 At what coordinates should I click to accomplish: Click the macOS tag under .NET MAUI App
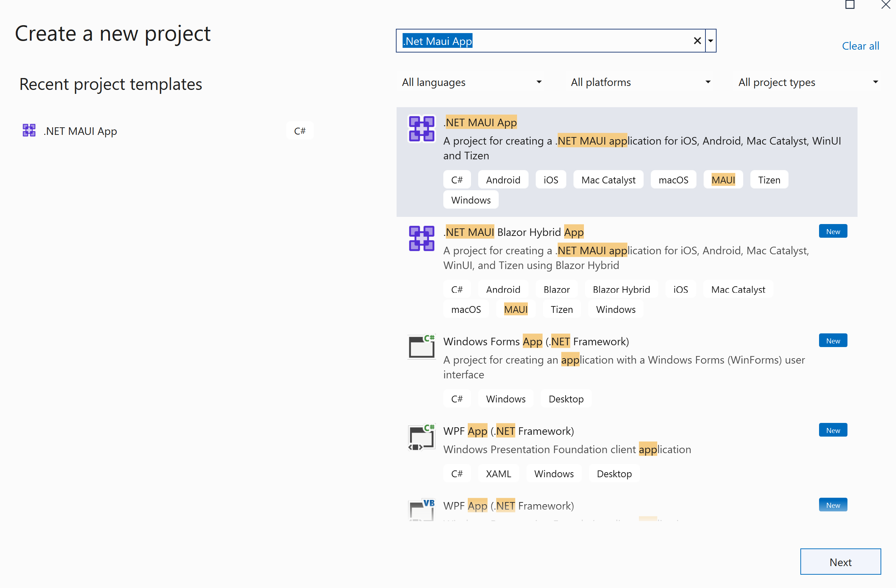pos(673,179)
